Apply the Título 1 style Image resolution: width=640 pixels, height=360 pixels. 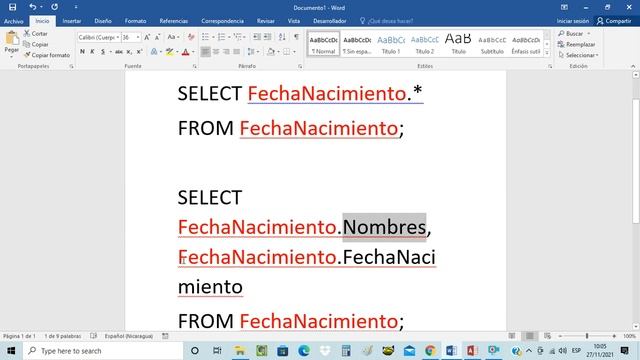point(391,44)
